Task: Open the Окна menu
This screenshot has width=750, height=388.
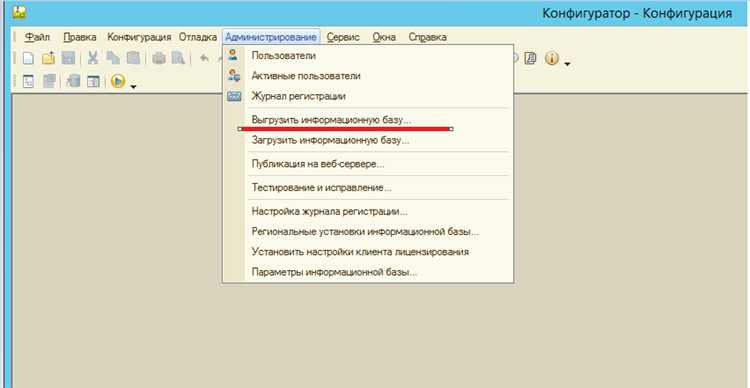Action: tap(384, 37)
